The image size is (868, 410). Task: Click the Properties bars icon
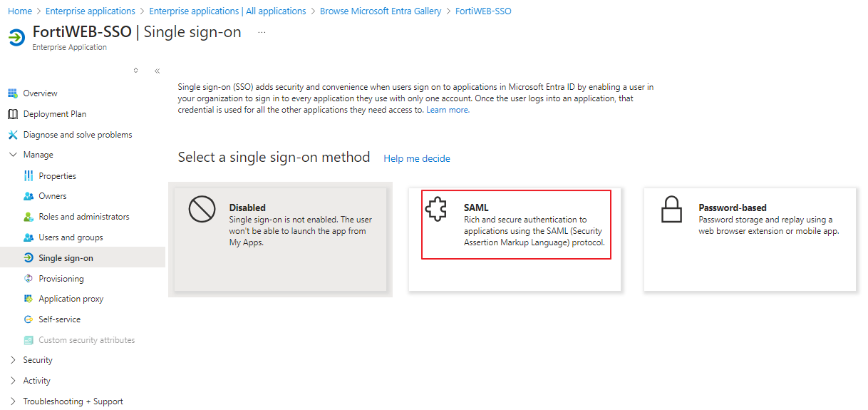click(x=29, y=176)
